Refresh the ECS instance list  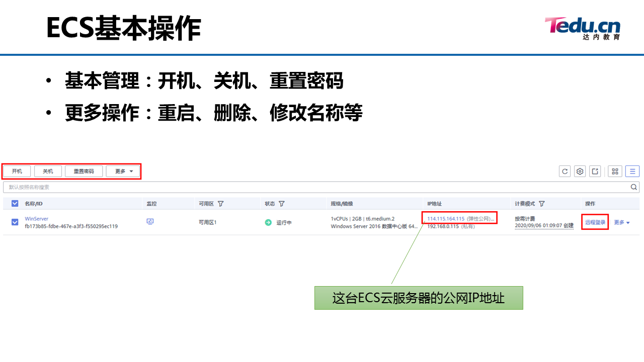tap(565, 171)
